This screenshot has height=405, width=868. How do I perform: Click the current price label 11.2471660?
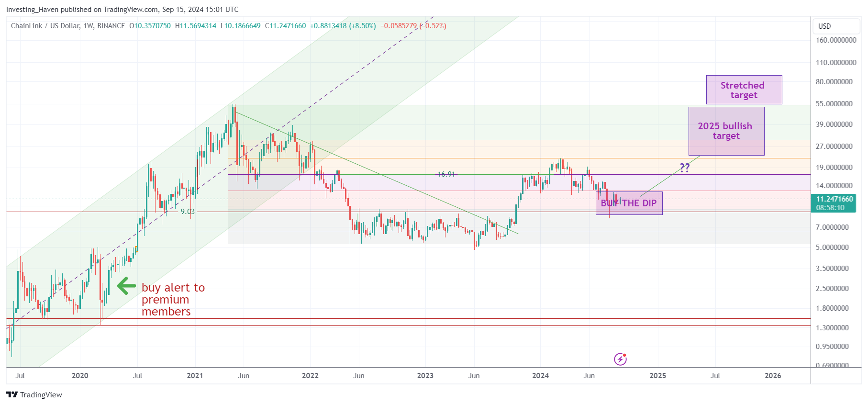coord(835,199)
